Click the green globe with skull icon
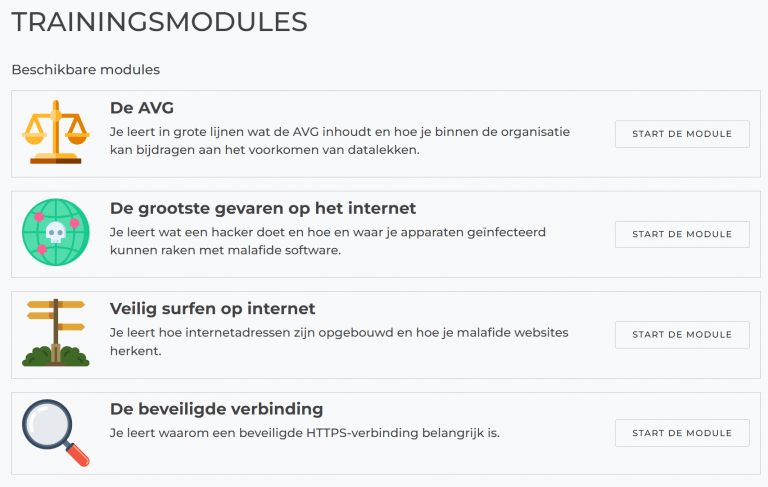This screenshot has width=768, height=487. click(x=56, y=232)
